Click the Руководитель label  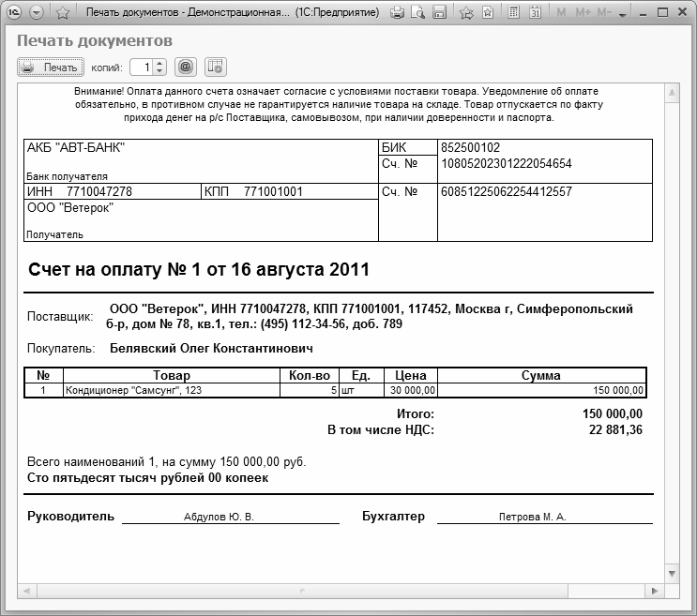(x=70, y=516)
